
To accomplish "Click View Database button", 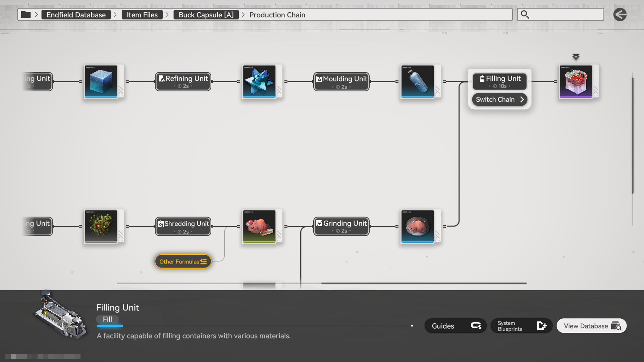I will click(x=591, y=326).
